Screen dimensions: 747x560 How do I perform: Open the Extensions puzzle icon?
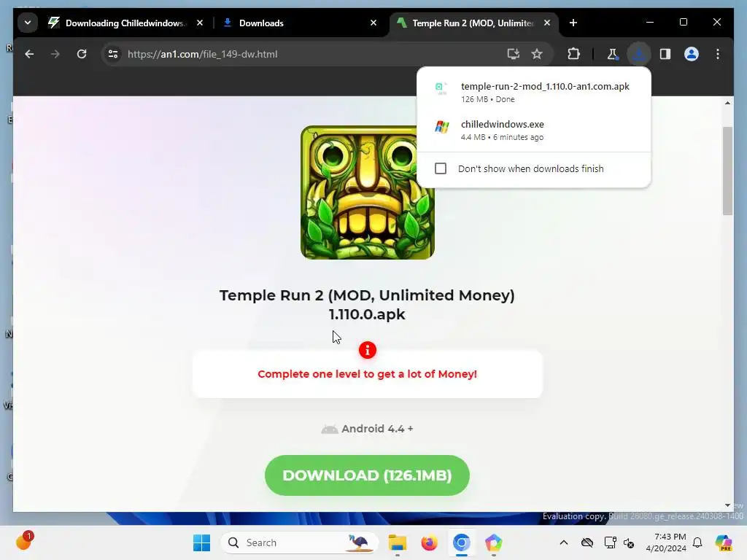pos(573,54)
